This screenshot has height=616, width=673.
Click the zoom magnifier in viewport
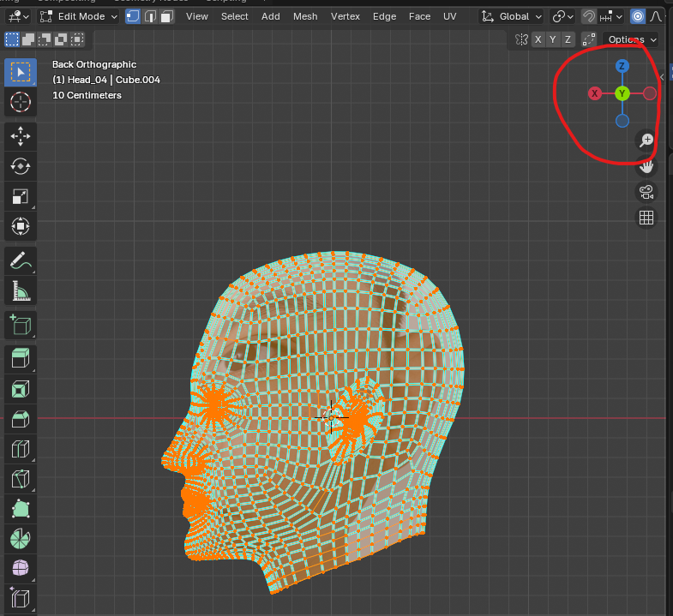click(647, 141)
